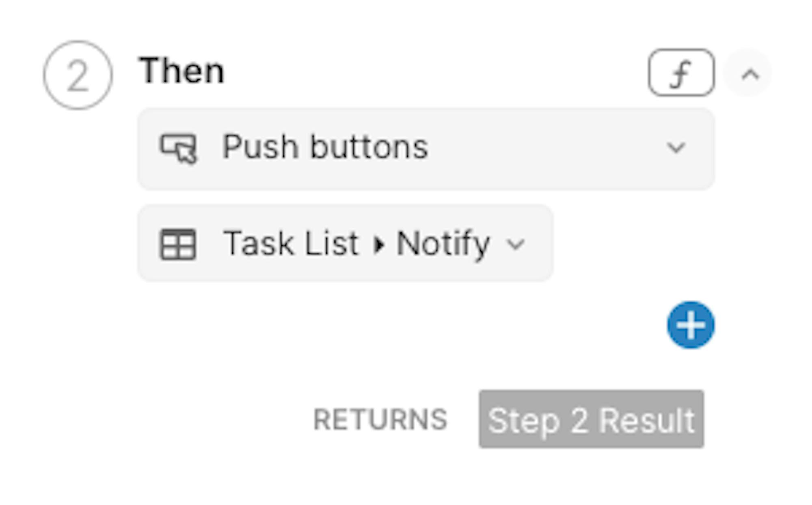
Task: Click the word buttons in action selector
Action: pyautogui.click(x=369, y=147)
